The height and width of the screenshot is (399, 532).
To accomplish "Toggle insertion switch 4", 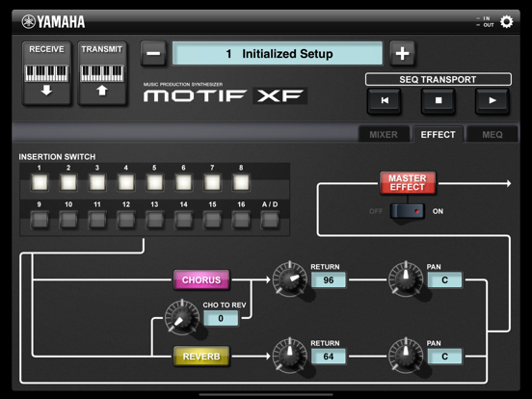I will point(126,182).
